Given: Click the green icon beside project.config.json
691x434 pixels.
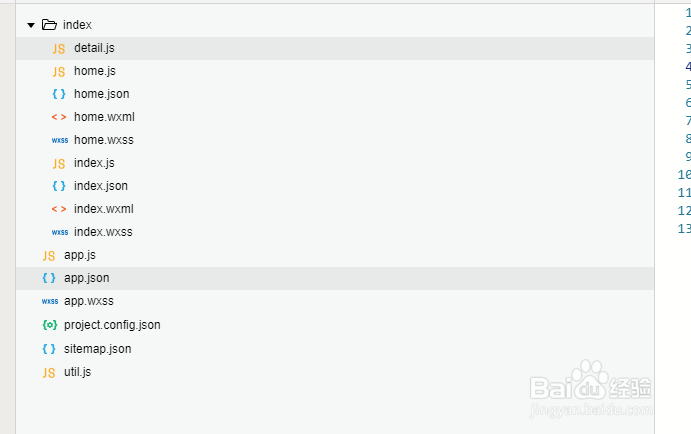Looking at the screenshot, I should click(x=49, y=325).
